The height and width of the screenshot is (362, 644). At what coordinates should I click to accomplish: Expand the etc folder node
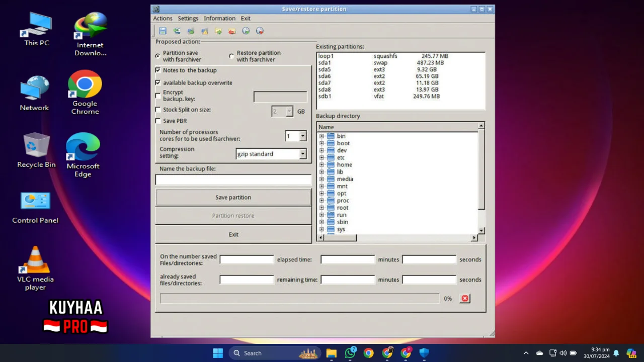point(321,157)
